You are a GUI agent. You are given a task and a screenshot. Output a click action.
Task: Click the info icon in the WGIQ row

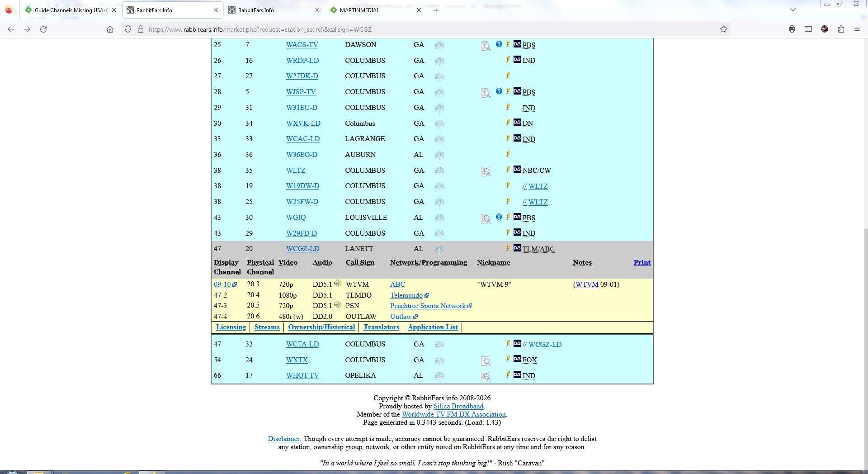[499, 217]
